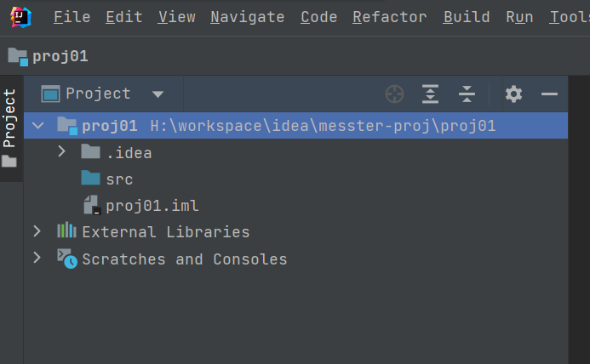Click the Collapse All icon
This screenshot has width=590, height=364.
point(467,94)
